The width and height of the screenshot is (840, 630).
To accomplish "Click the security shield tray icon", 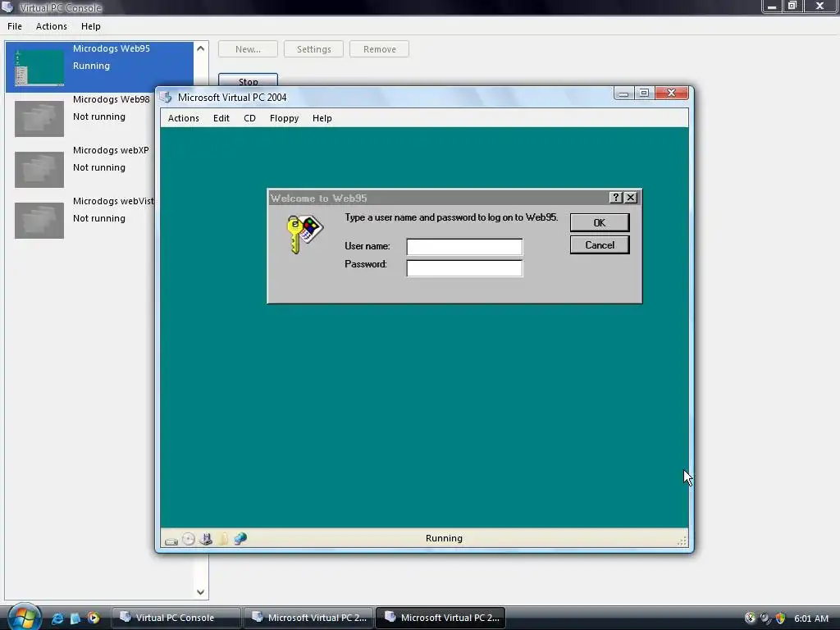I will [781, 619].
